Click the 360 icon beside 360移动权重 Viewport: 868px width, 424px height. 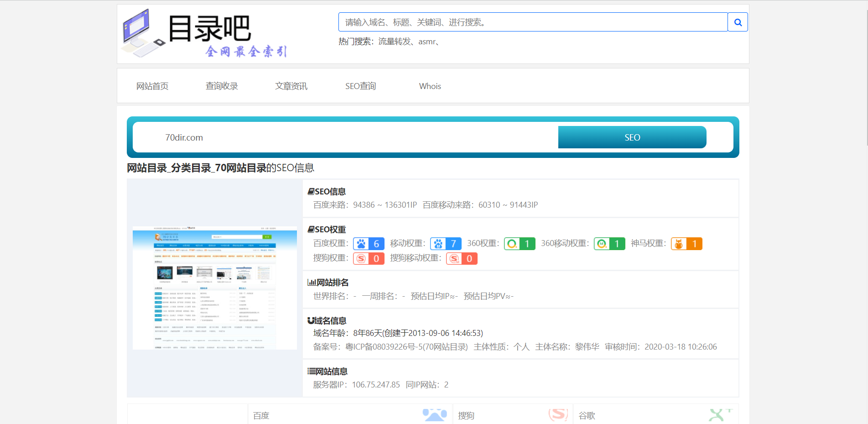point(602,244)
